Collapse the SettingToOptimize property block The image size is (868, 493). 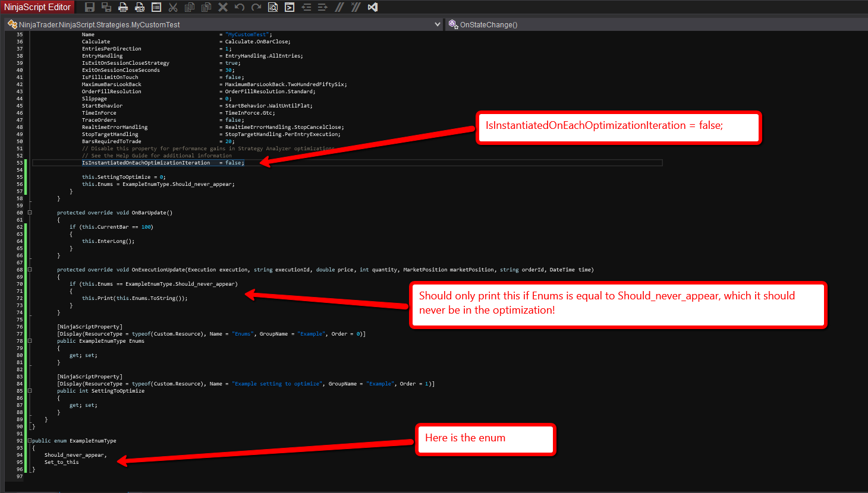30,391
